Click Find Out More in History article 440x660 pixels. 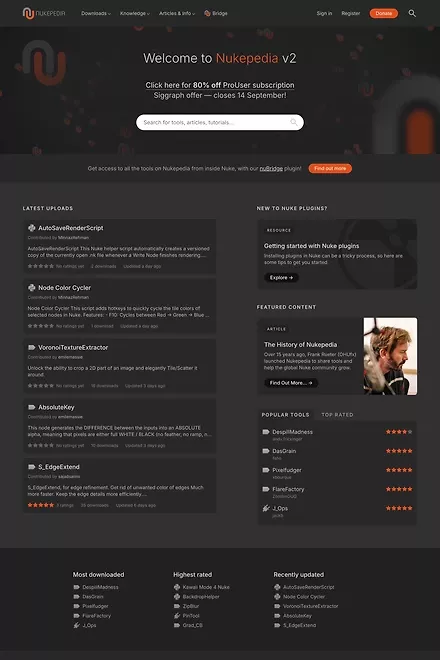click(291, 383)
